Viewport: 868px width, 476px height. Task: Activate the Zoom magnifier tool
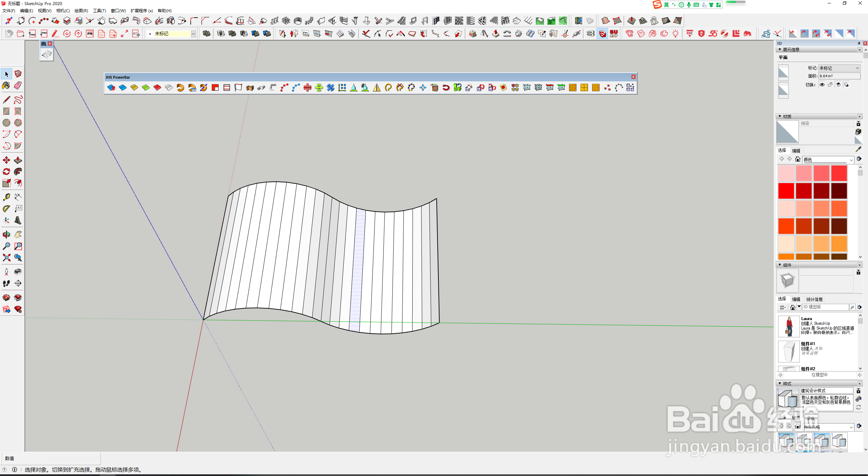[6, 246]
